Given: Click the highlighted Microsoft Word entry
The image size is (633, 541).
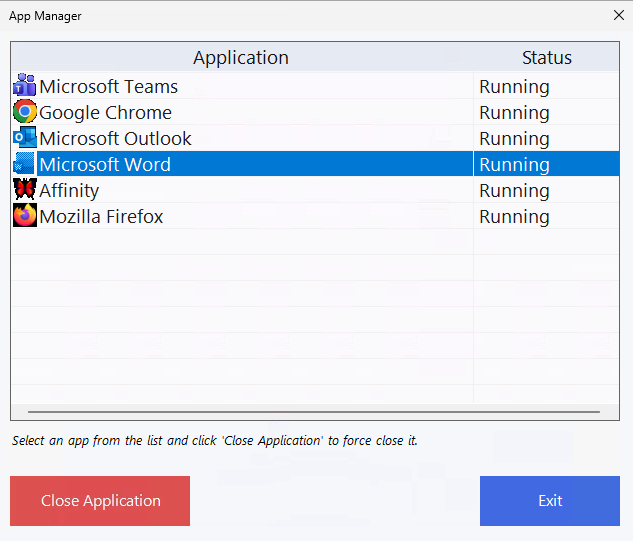Looking at the screenshot, I should (x=105, y=165).
